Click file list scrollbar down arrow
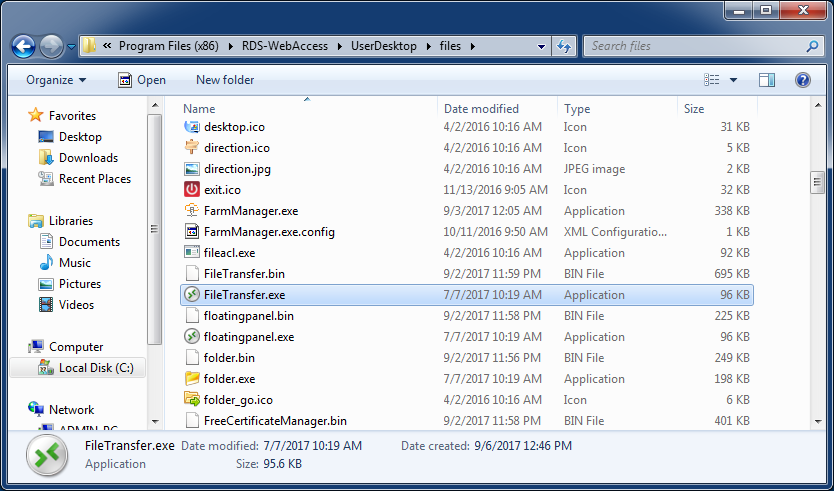 pyautogui.click(x=818, y=422)
